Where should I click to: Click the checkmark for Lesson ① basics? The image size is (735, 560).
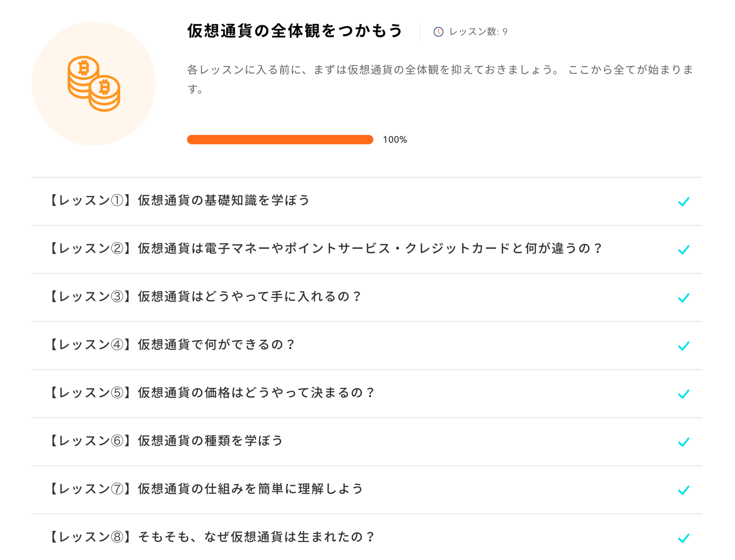[x=683, y=201]
